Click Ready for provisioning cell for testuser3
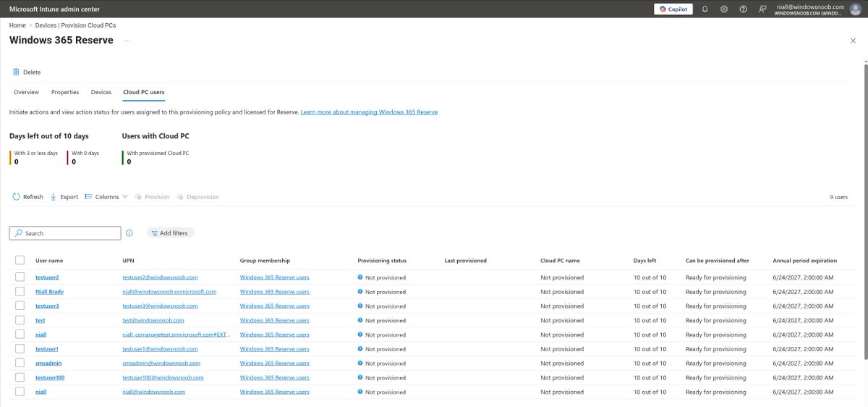 click(715, 306)
